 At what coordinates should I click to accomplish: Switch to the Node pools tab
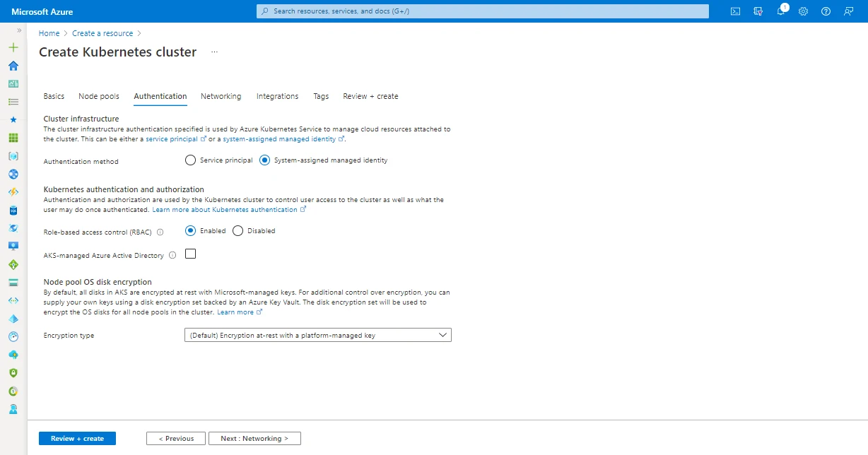click(x=98, y=96)
